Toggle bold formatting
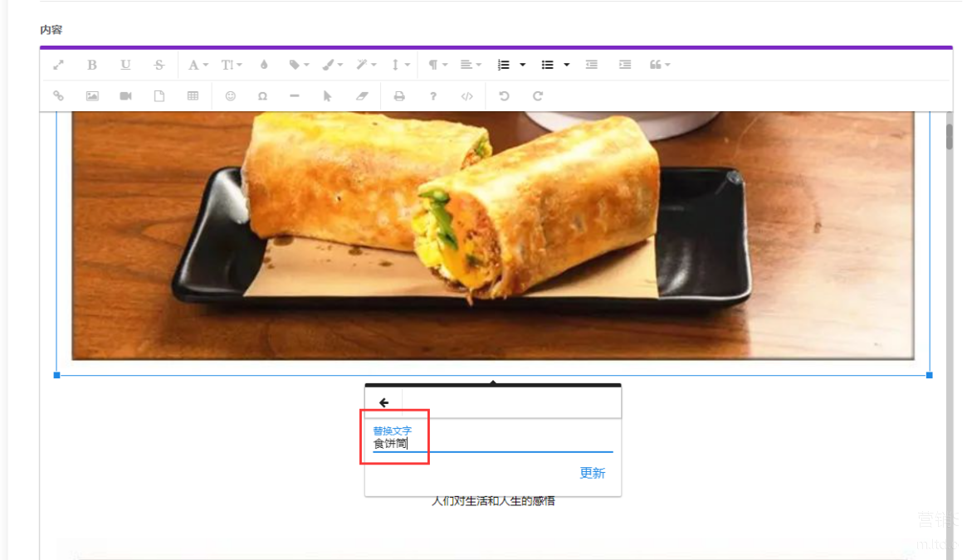The height and width of the screenshot is (560, 967). click(x=92, y=65)
